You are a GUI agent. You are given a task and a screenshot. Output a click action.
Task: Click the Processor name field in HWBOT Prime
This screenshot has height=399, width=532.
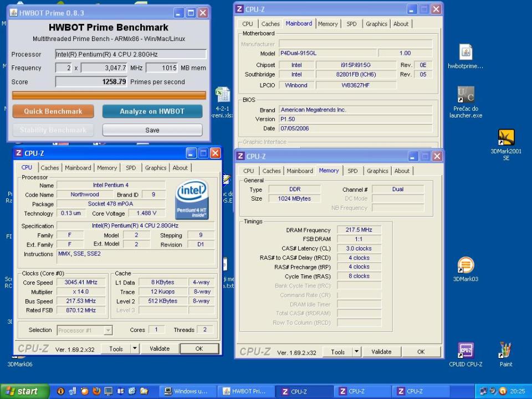pyautogui.click(x=131, y=54)
